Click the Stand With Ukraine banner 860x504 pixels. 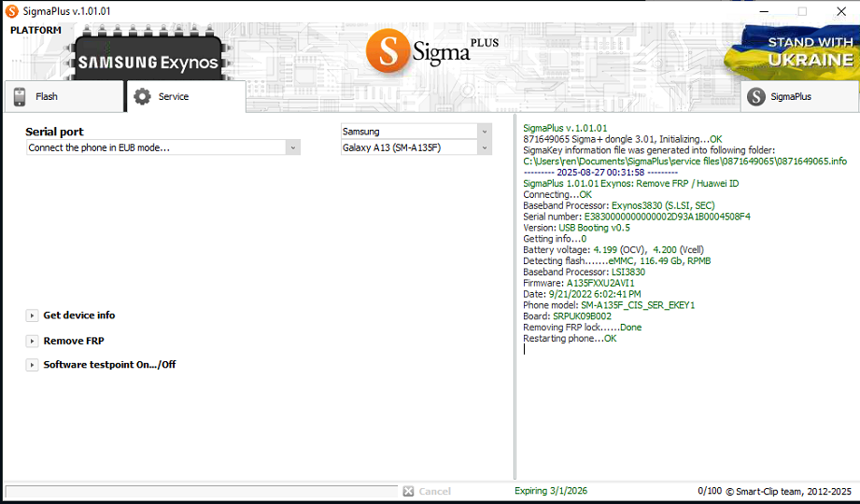[x=790, y=52]
